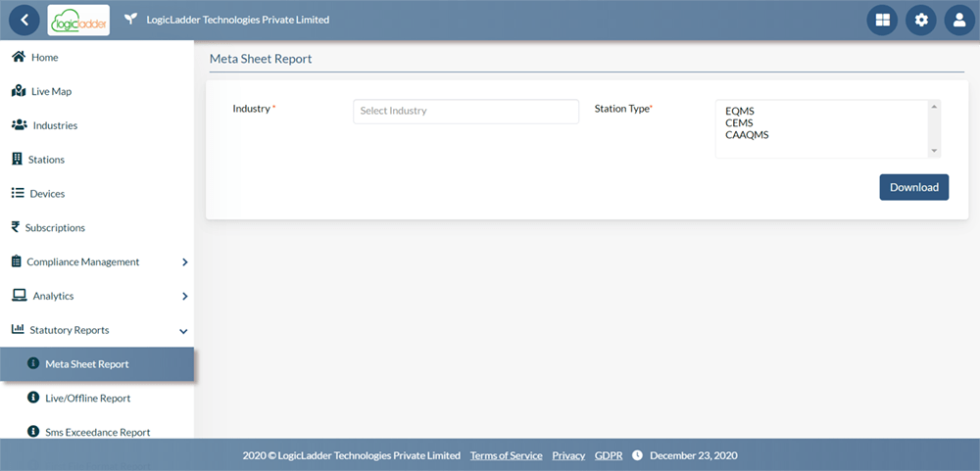Screen dimensions: 980x471
Task: Click the Stations building icon
Action: [x=17, y=160]
